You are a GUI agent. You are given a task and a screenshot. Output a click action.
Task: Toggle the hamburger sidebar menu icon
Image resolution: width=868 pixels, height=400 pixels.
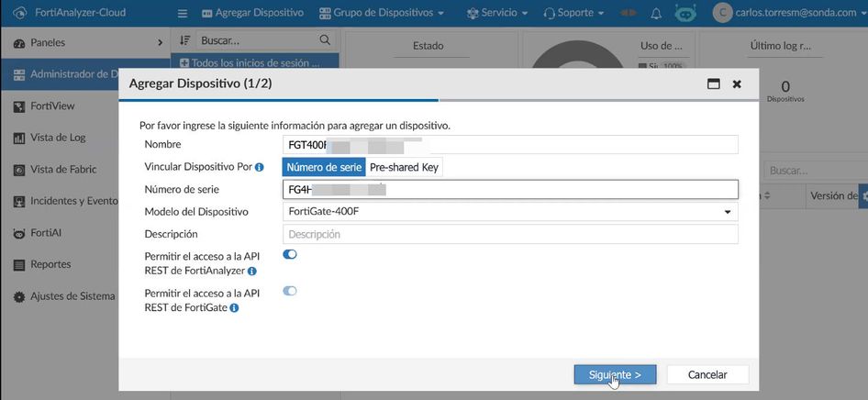click(183, 13)
